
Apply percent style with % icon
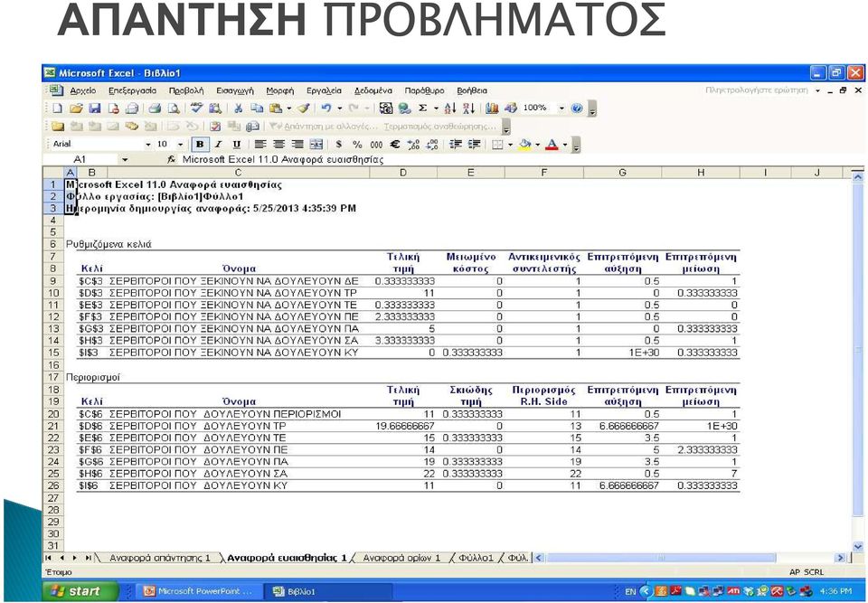(357, 144)
